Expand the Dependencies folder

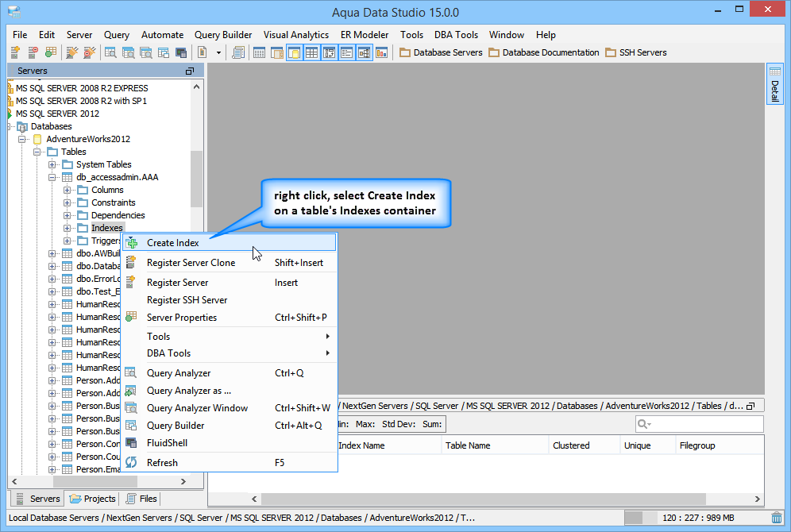pos(67,215)
